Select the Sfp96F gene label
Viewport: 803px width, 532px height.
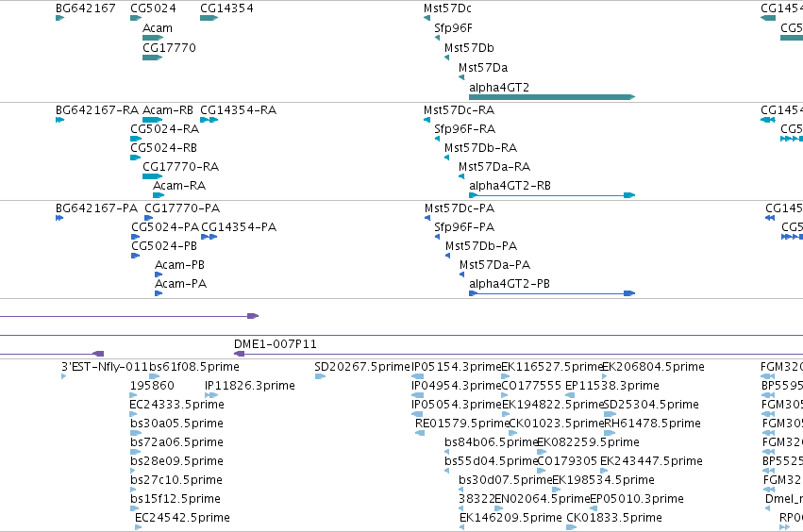pos(453,28)
